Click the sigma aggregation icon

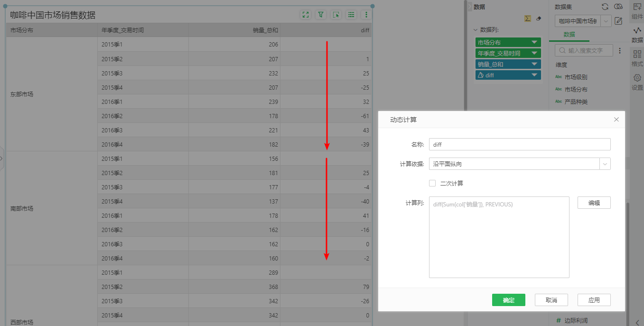click(x=528, y=19)
